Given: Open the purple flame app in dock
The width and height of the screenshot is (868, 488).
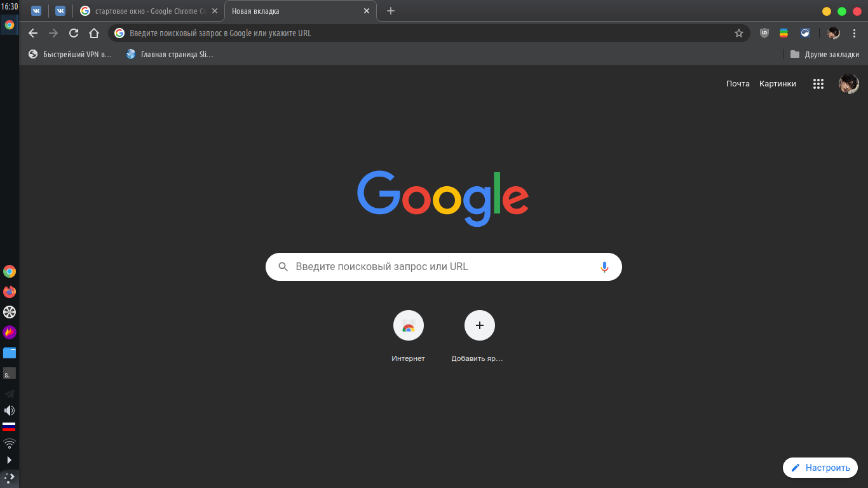Looking at the screenshot, I should [x=10, y=332].
